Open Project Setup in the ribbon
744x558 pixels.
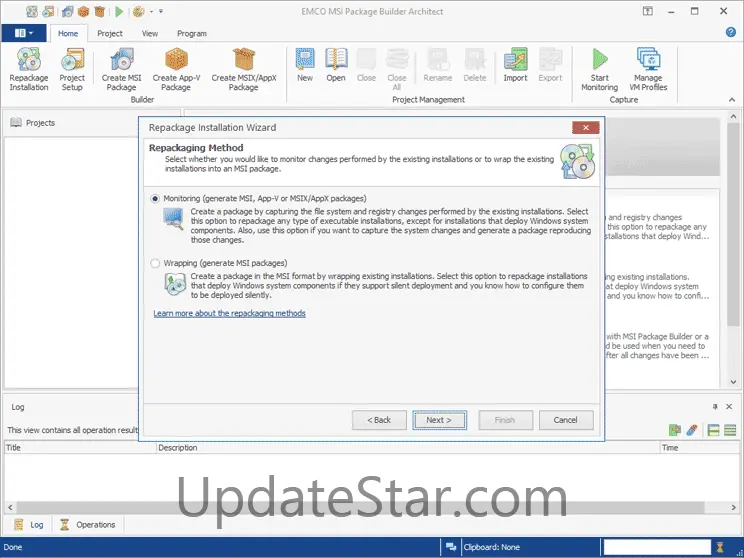coord(72,69)
